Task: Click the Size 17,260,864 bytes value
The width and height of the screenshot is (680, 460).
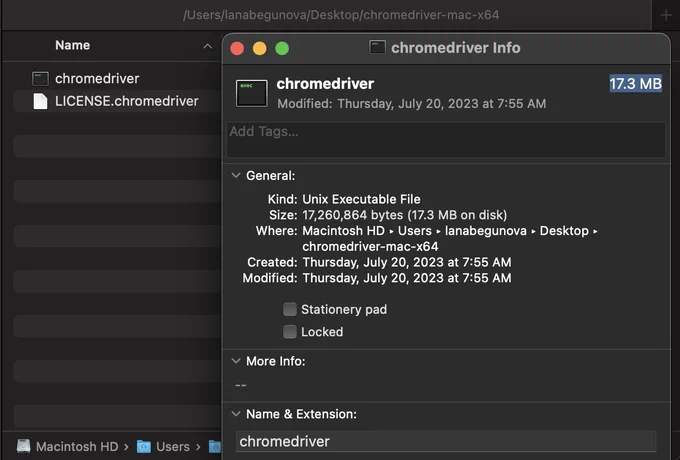Action: [x=405, y=215]
